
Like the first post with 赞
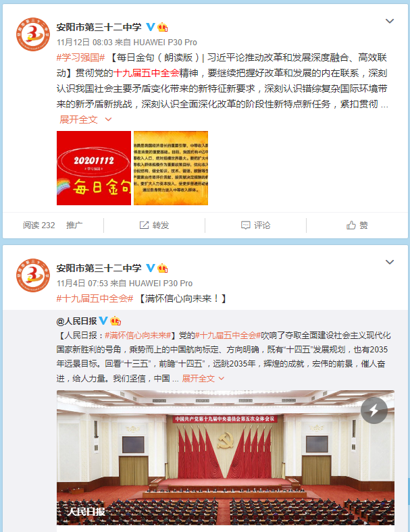tap(357, 225)
